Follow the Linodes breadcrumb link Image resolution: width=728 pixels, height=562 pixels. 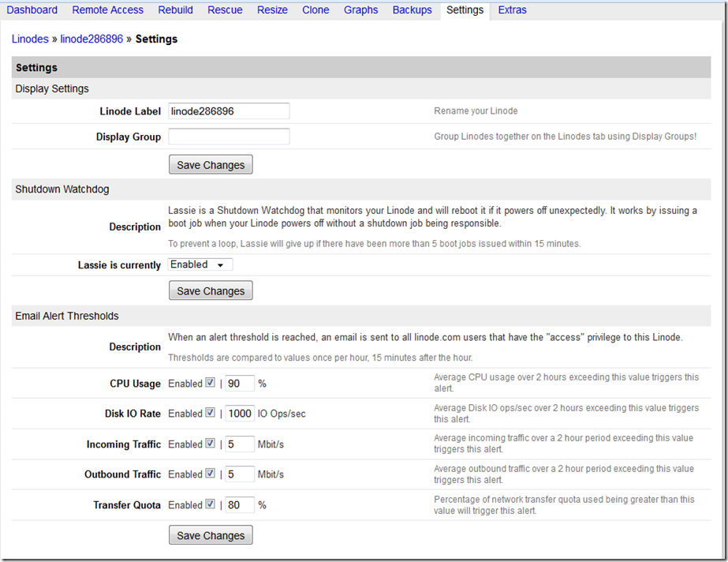[30, 39]
